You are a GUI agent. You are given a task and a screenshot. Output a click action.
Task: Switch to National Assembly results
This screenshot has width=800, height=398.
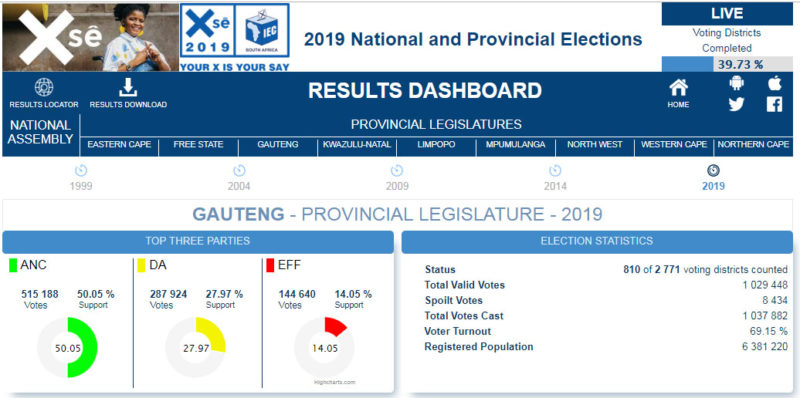(x=41, y=132)
